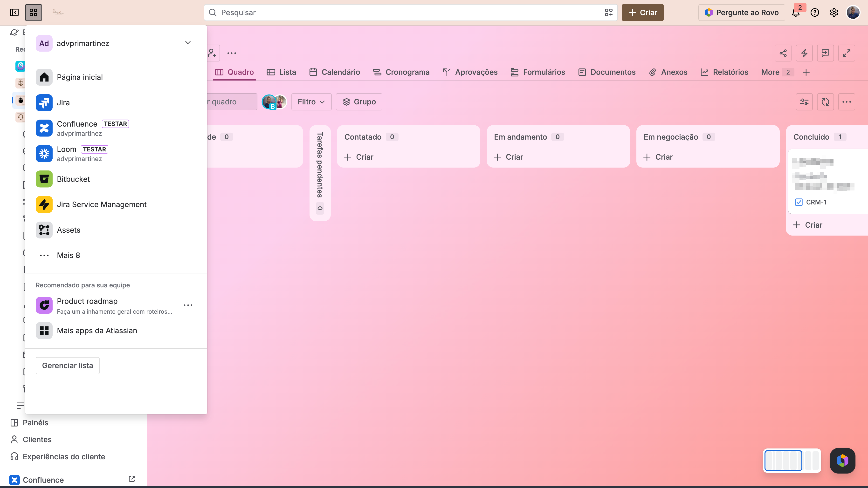
Task: Click the share icon on the board
Action: pyautogui.click(x=783, y=53)
